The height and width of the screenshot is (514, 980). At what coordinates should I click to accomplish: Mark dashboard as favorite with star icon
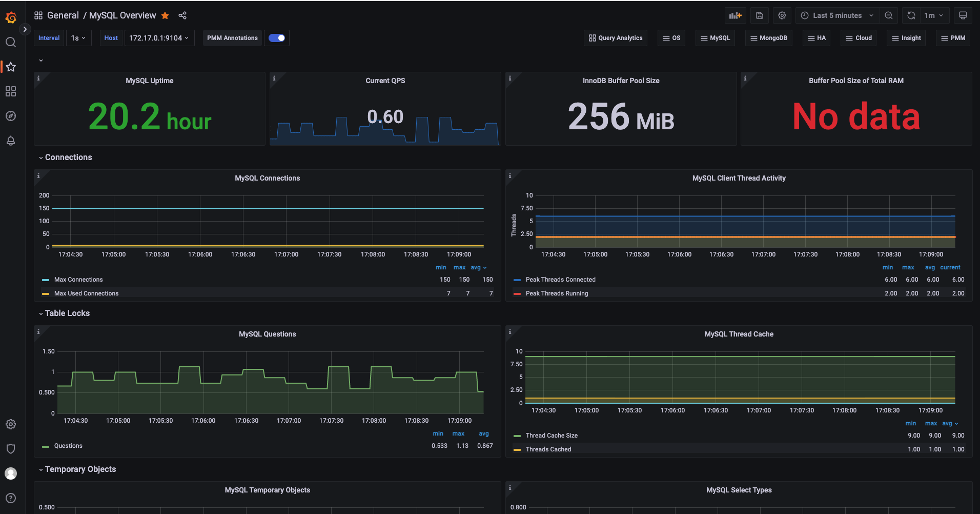point(165,15)
